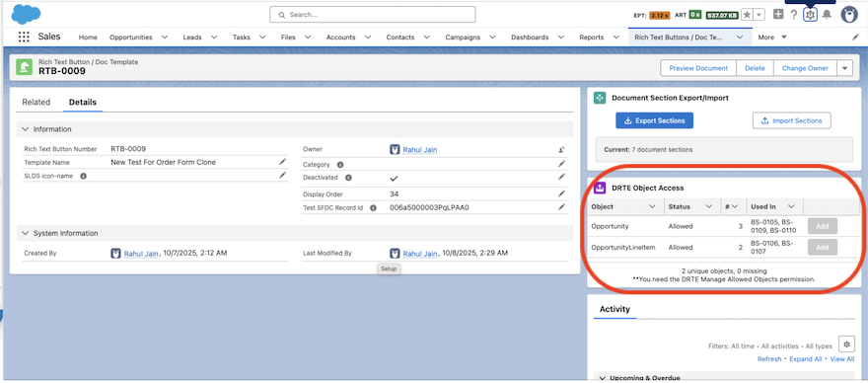Click the Salesforce cloud logo
Screen dimensions: 868x383
click(x=26, y=14)
